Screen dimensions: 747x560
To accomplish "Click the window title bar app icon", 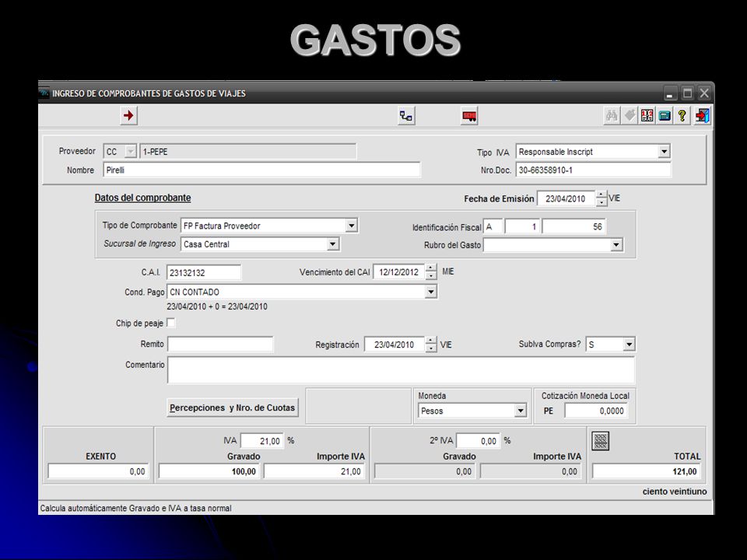I will 44,93.
